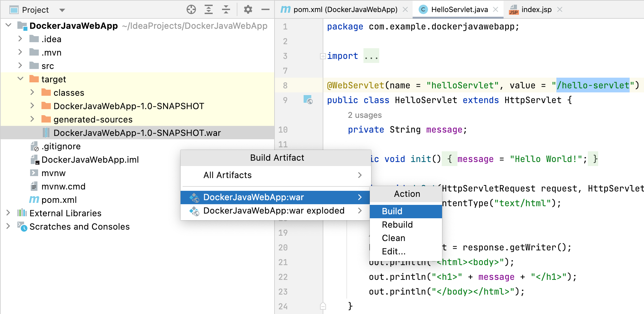Unfold the collapsed import block
Viewport: 644px width, 314px height.
coord(323,56)
